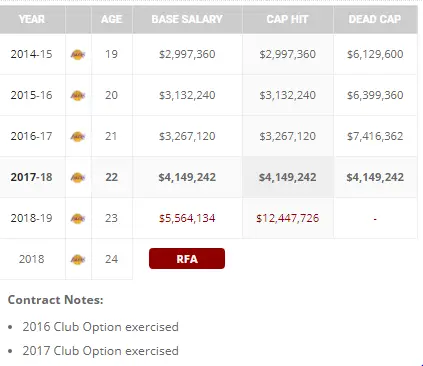Select the CAP HIT column header

pyautogui.click(x=287, y=19)
